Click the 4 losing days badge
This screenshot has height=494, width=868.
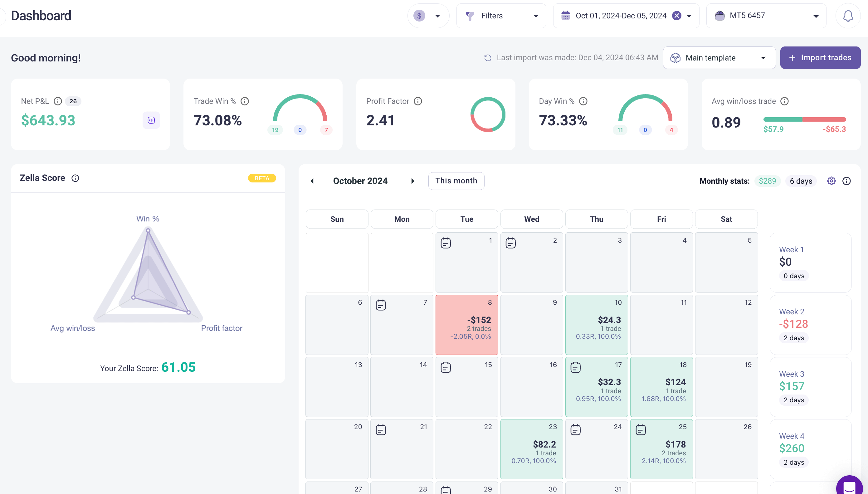pyautogui.click(x=671, y=130)
